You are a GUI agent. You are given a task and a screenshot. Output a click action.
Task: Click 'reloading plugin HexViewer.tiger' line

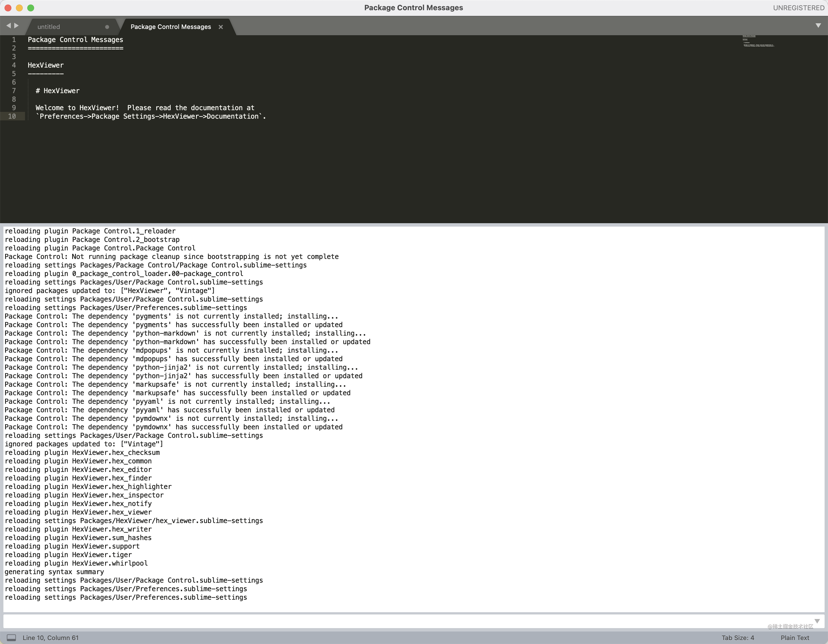(x=68, y=555)
